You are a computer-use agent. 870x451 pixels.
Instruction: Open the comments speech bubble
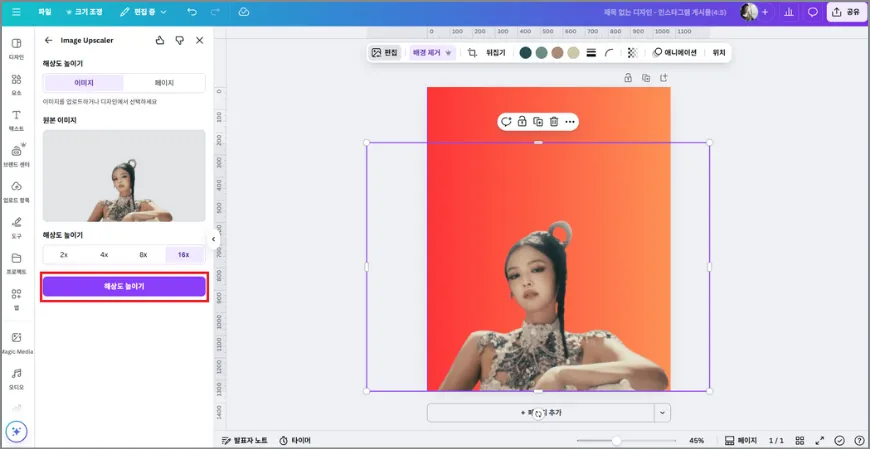(812, 12)
